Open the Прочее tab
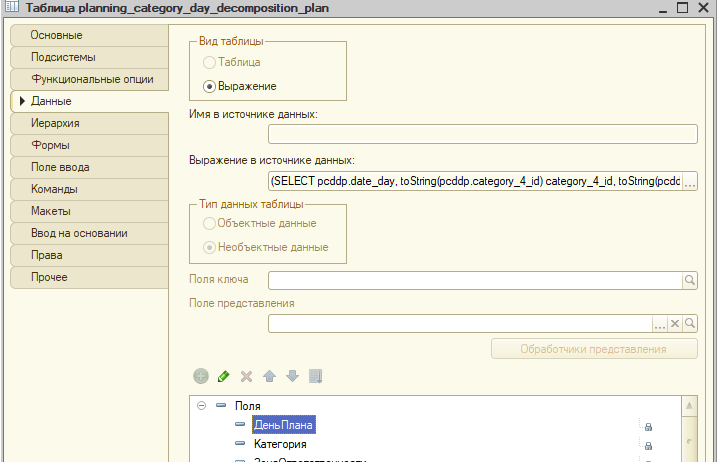Image resolution: width=717 pixels, height=462 pixels. click(x=90, y=277)
